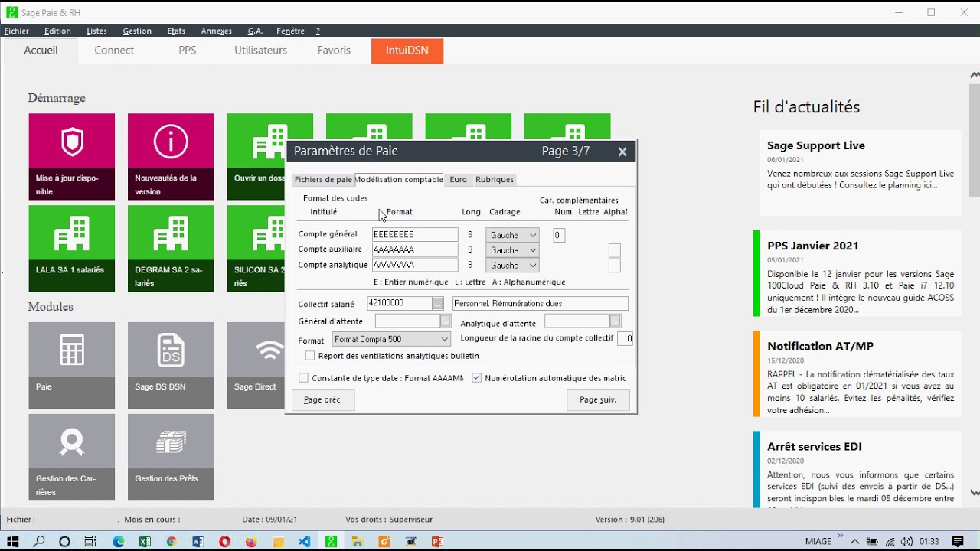Click the Collectif salarié account number field
980x551 pixels.
tap(400, 304)
